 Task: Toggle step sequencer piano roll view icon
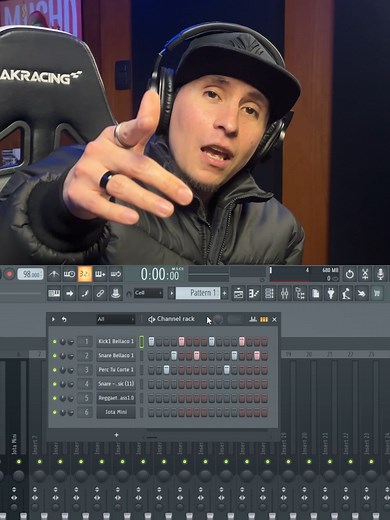click(x=264, y=319)
